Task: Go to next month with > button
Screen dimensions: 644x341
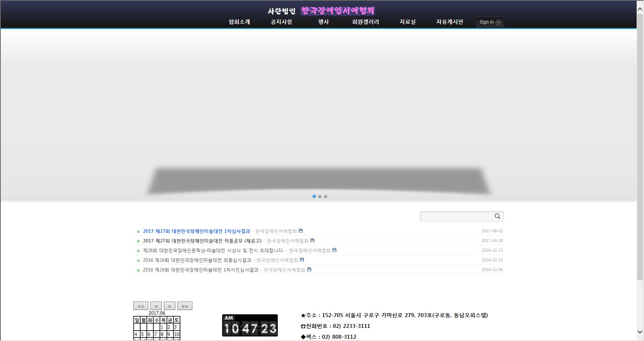Action: 170,306
